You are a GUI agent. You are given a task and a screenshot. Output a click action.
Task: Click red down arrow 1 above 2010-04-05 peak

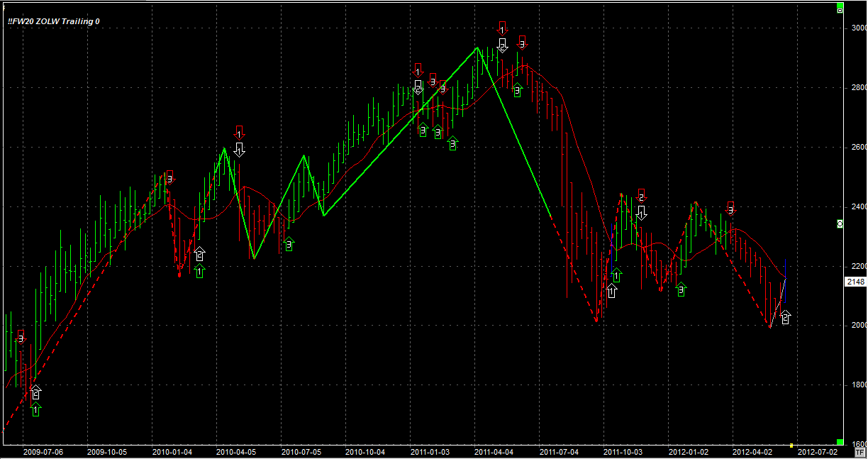click(239, 133)
